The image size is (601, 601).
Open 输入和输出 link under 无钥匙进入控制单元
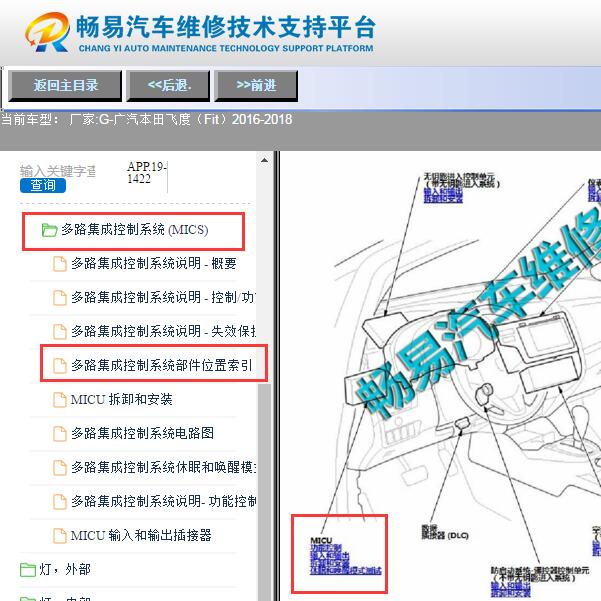(443, 192)
